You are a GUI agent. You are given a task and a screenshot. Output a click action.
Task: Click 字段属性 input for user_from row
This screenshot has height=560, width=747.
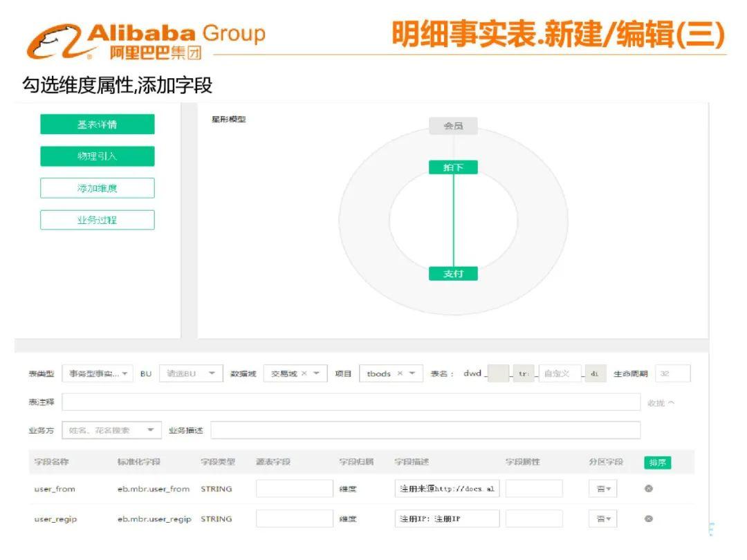pyautogui.click(x=534, y=489)
